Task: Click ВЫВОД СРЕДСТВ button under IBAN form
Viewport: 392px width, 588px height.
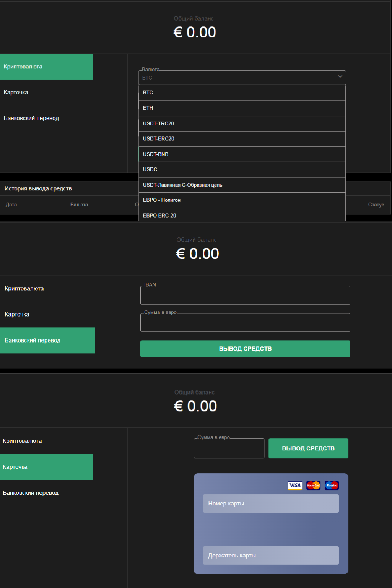Action: point(245,349)
